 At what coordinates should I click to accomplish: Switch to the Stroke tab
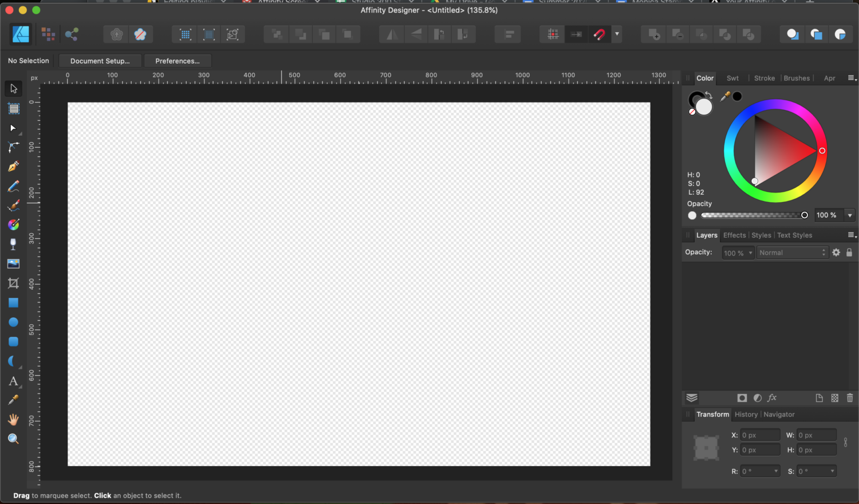click(764, 78)
